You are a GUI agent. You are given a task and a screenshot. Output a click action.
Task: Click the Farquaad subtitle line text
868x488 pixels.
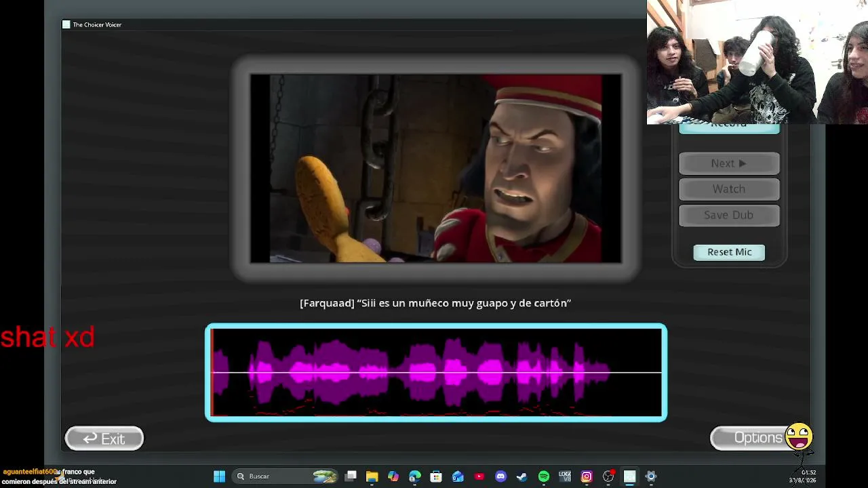click(435, 303)
